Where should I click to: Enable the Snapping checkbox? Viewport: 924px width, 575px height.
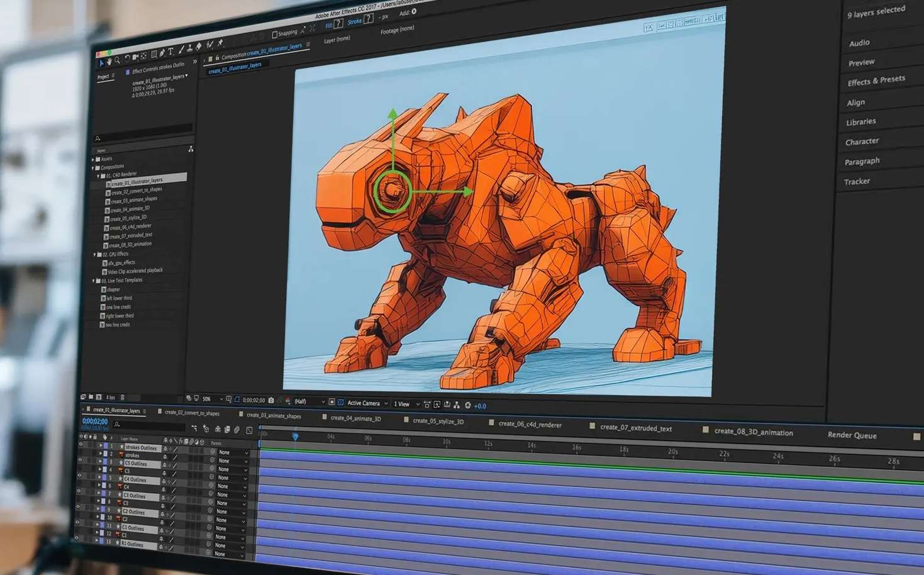(x=275, y=35)
